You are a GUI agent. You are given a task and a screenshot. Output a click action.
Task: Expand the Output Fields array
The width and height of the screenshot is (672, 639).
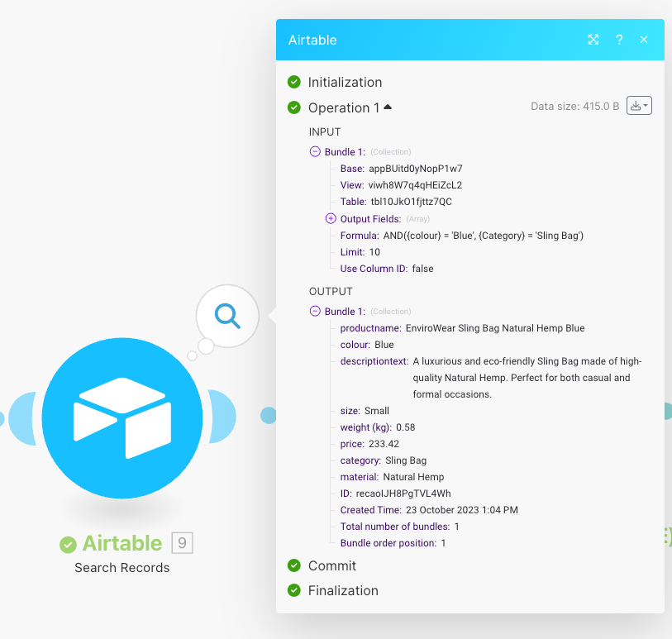coord(331,218)
